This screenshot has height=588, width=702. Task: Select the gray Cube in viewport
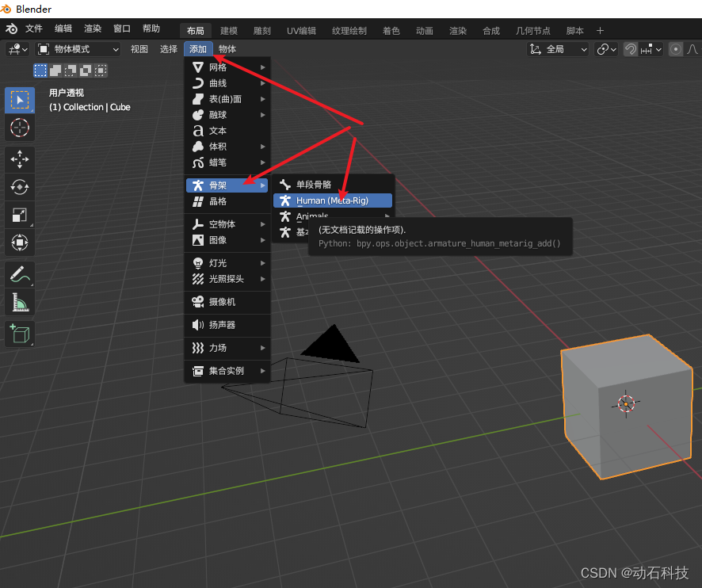[x=626, y=407]
